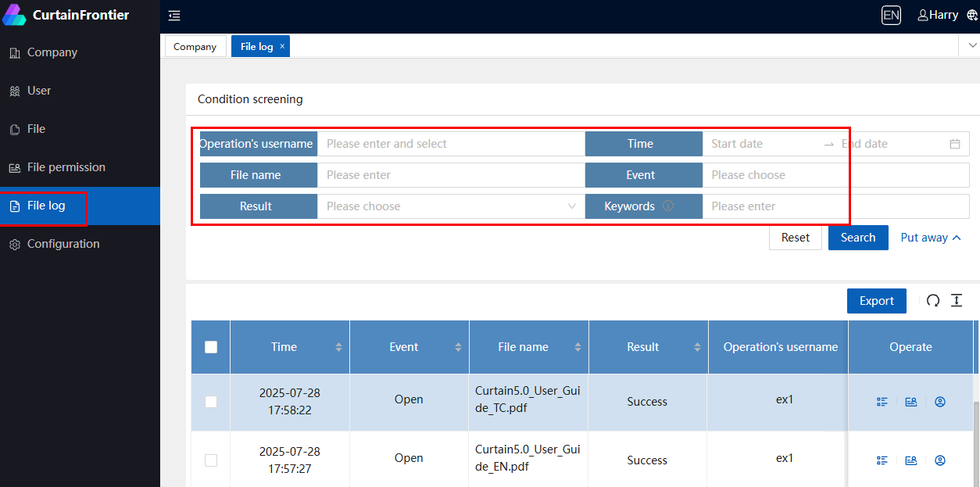The image size is (980, 487).
Task: Sort by the File name column
Action: click(x=578, y=347)
